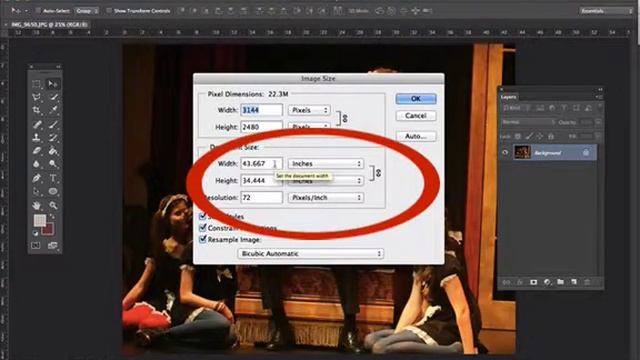Select the History Brush tool
640x360 pixels.
point(53,138)
